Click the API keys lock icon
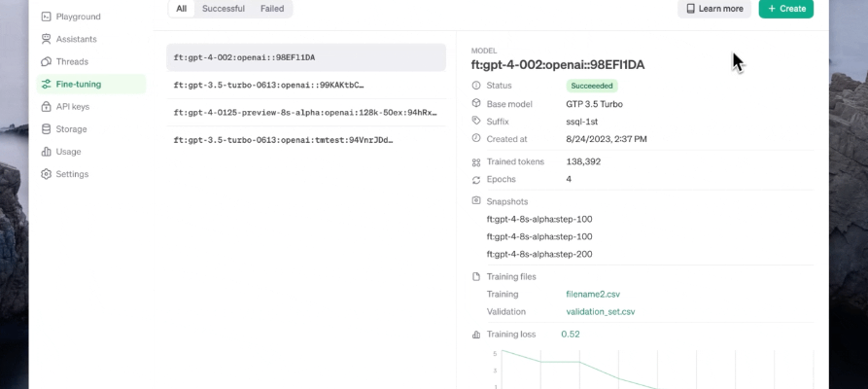The height and width of the screenshot is (389, 868). pos(47,106)
